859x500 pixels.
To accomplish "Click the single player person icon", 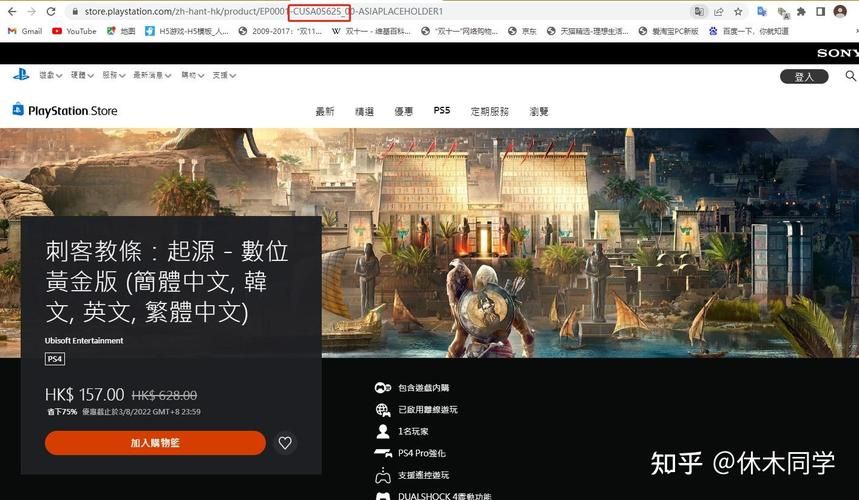I will (x=382, y=432).
